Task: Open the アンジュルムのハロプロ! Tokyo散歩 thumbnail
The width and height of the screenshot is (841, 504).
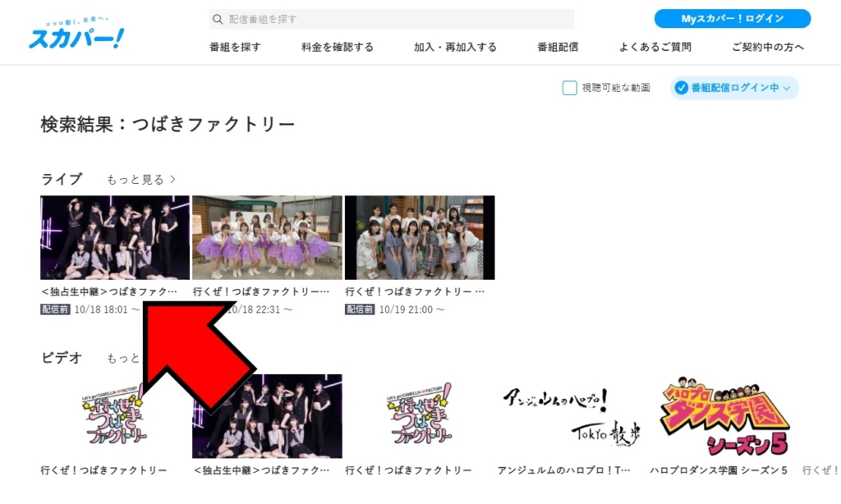Action: pos(572,416)
